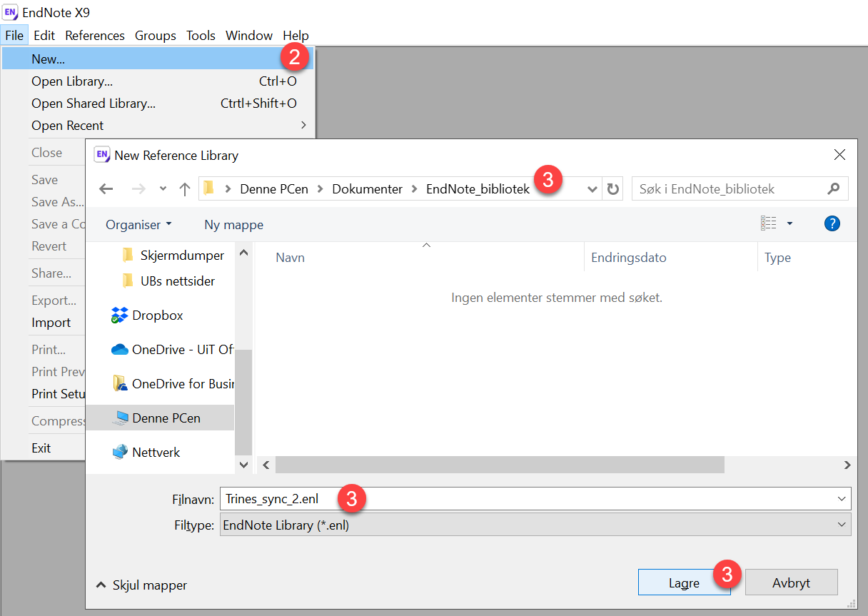Cancel the dialog with Avbryt
The width and height of the screenshot is (868, 616).
point(791,583)
